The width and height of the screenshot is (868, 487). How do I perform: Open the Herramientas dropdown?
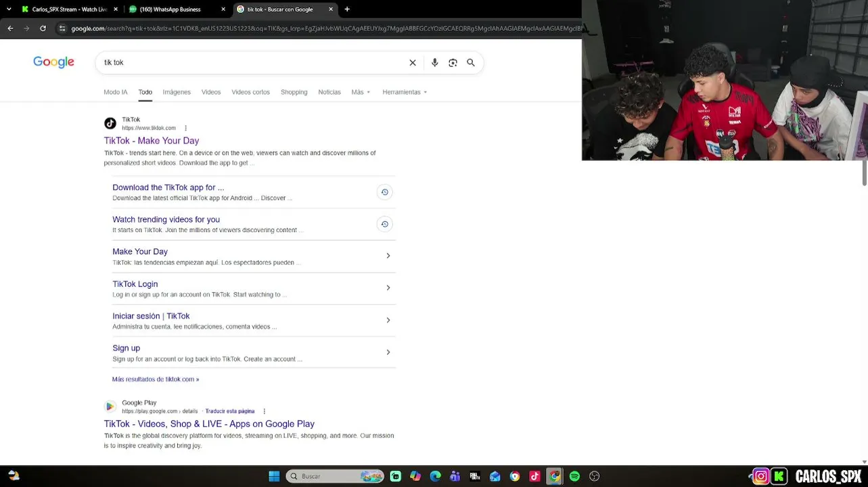coord(405,92)
